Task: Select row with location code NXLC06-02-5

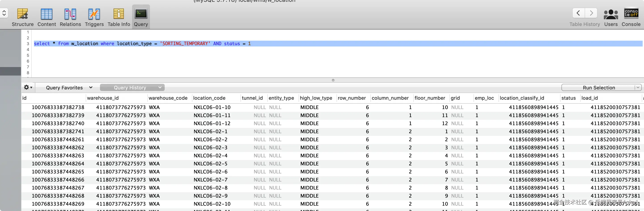Action: (x=332, y=164)
